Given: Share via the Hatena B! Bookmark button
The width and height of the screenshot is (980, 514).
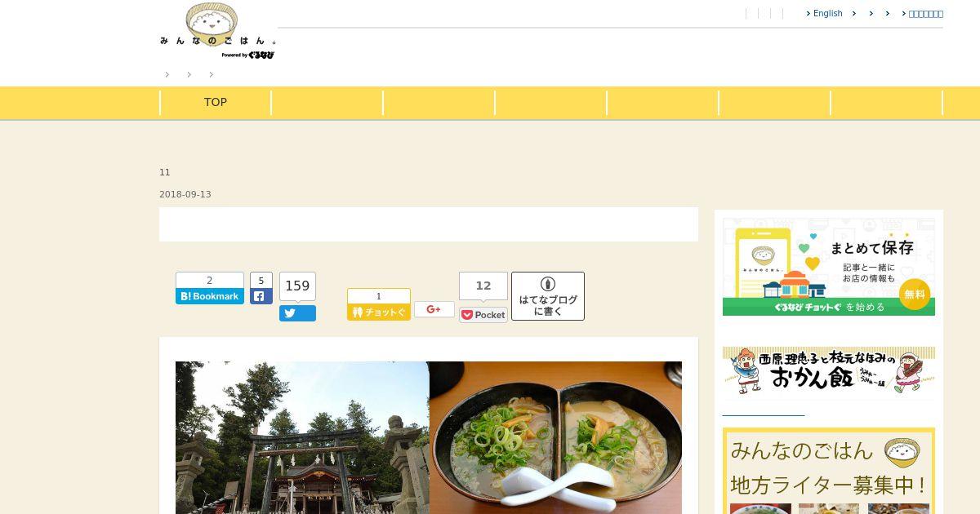Looking at the screenshot, I should tap(210, 296).
